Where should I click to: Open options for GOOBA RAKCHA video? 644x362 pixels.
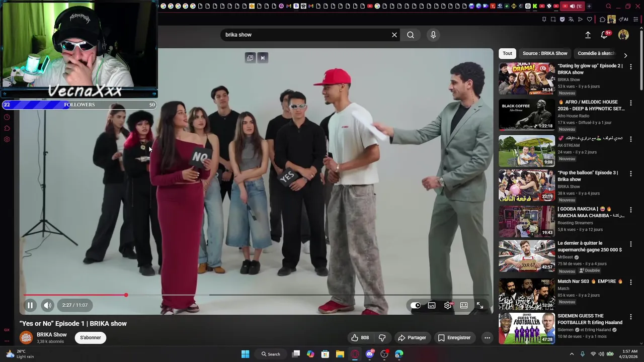631,210
